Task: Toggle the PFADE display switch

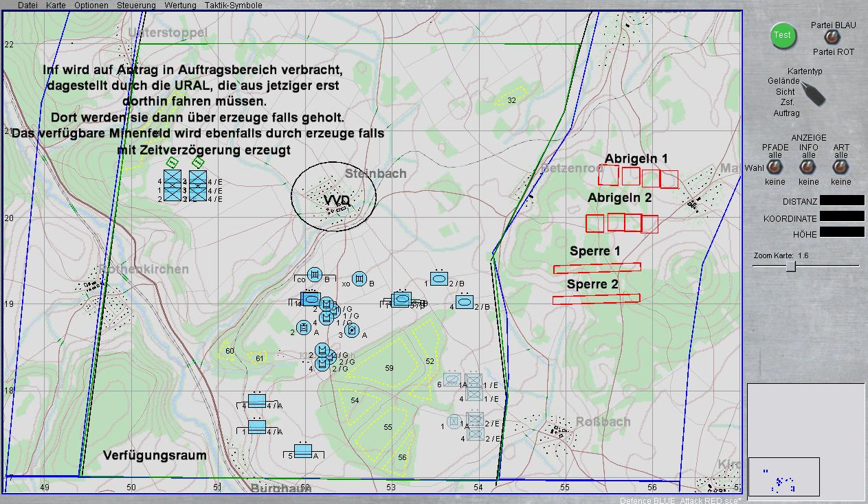Action: click(x=775, y=168)
